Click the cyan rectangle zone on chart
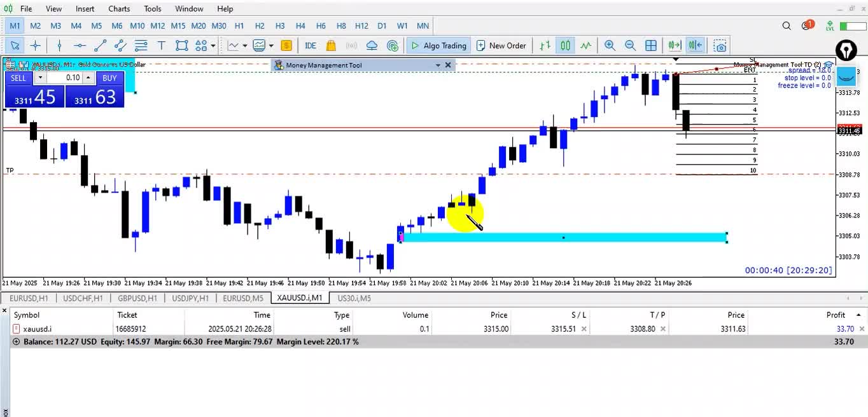The image size is (868, 417). 605,238
